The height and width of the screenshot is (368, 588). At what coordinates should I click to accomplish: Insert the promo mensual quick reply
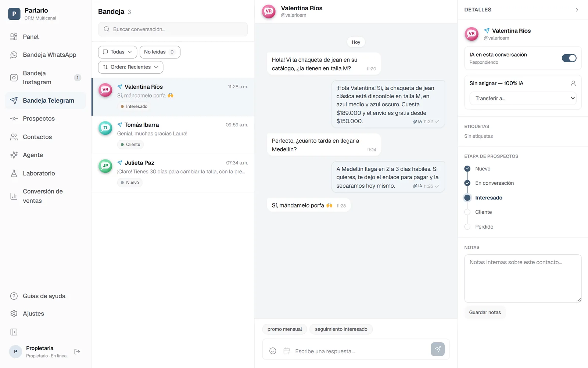click(x=285, y=329)
